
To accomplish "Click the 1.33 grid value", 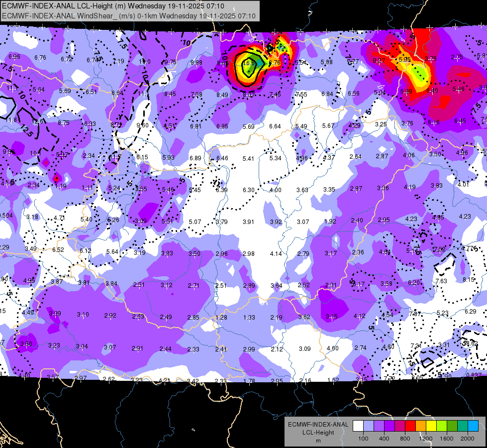I will [249, 318].
